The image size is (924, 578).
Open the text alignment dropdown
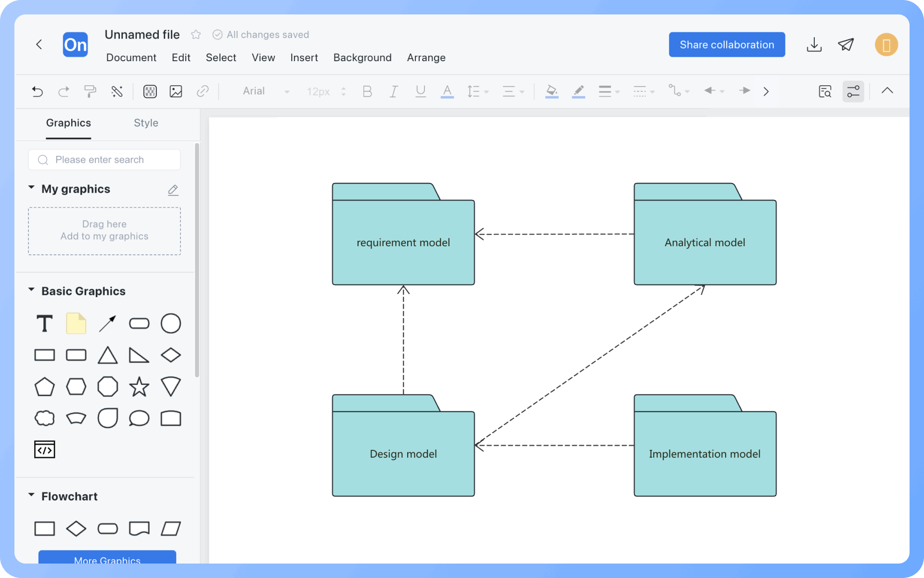(x=513, y=91)
